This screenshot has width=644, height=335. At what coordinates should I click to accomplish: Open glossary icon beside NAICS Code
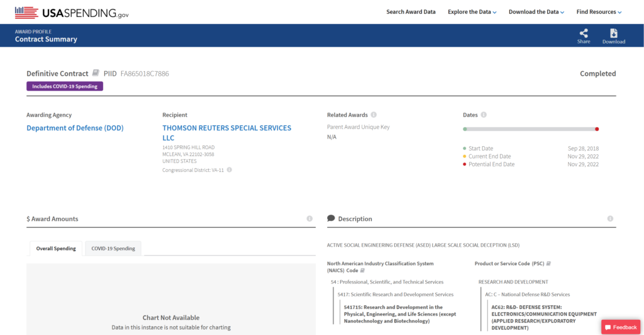[362, 270]
